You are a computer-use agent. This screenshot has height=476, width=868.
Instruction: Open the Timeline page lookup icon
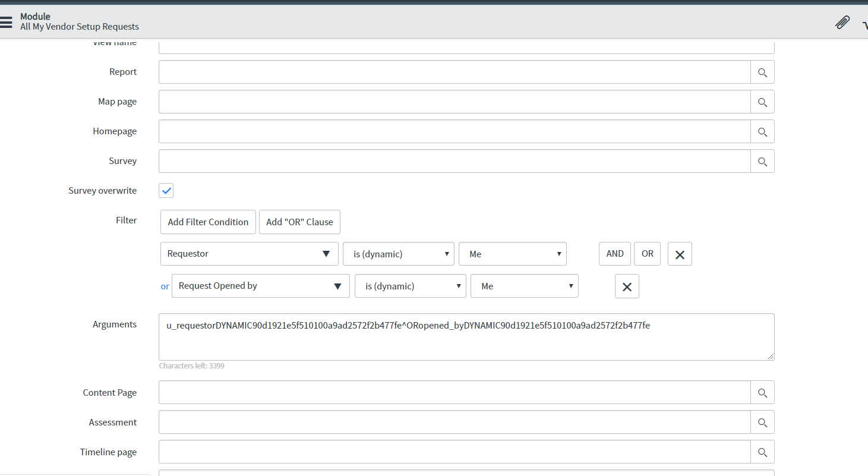[x=762, y=452]
